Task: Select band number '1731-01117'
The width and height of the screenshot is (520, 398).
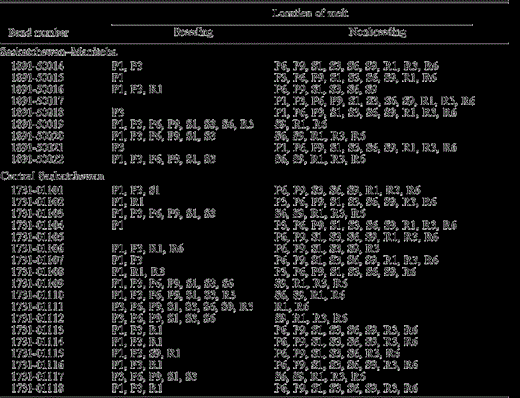Action: [x=37, y=377]
